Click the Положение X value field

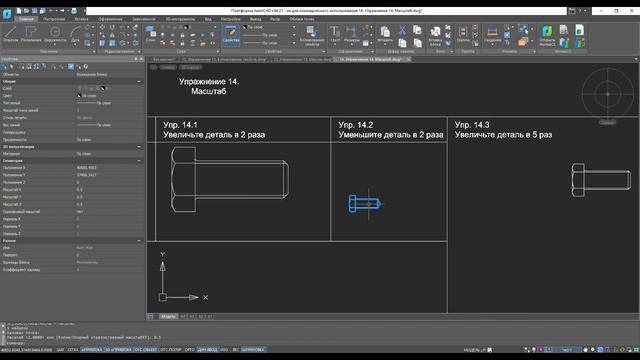[x=109, y=168]
